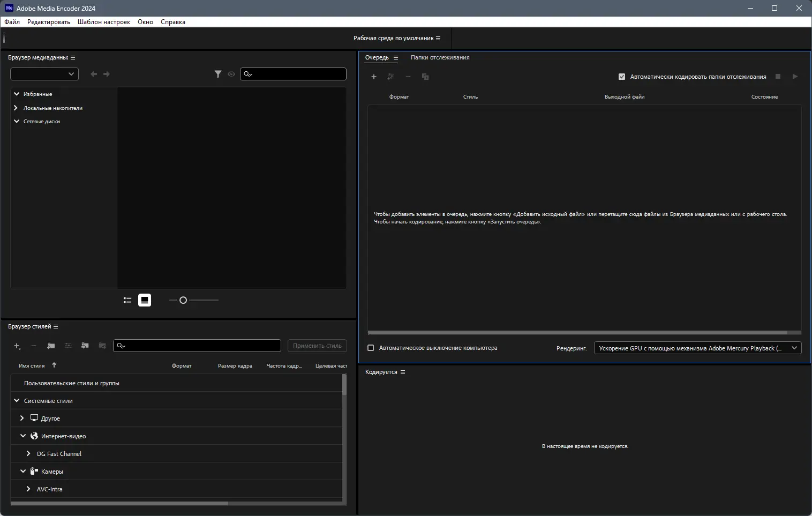Click the queue export settings icon
This screenshot has width=812, height=516.
click(391, 77)
